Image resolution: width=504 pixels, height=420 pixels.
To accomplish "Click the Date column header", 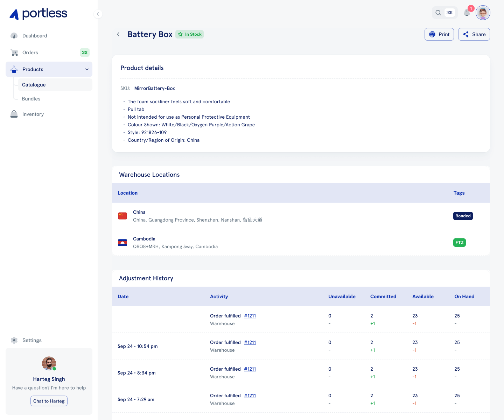I will pyautogui.click(x=123, y=296).
